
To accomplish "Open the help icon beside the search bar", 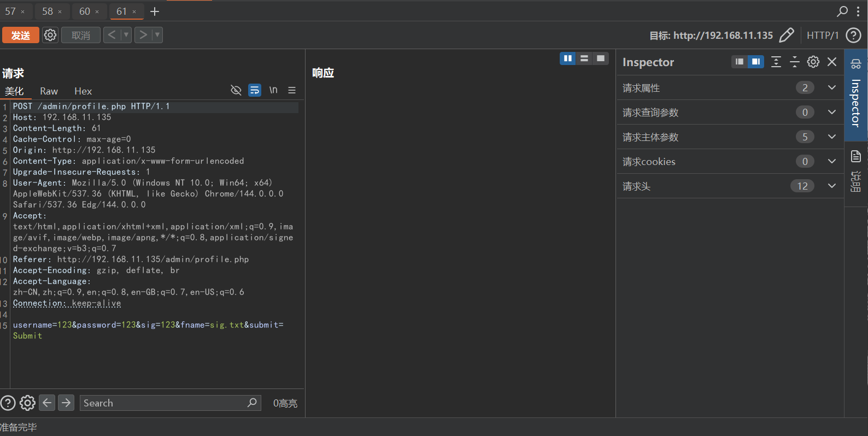I will (x=8, y=403).
